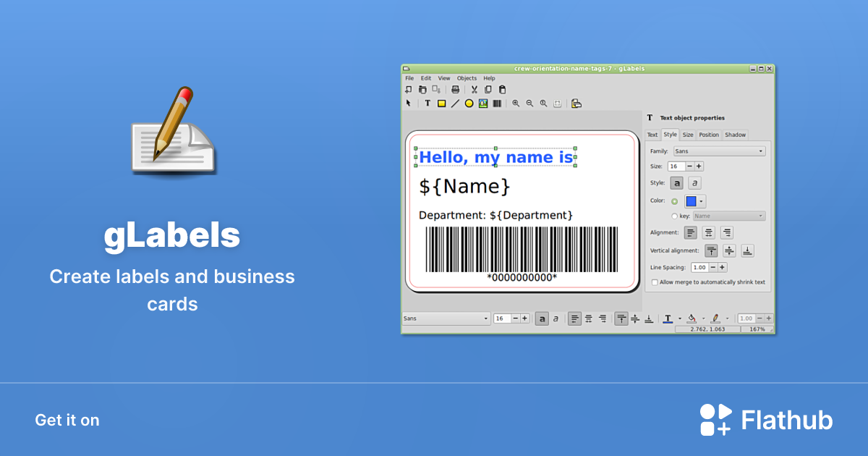Open the font dropdown in bottom toolbar
The width and height of the screenshot is (868, 456).
pos(446,318)
